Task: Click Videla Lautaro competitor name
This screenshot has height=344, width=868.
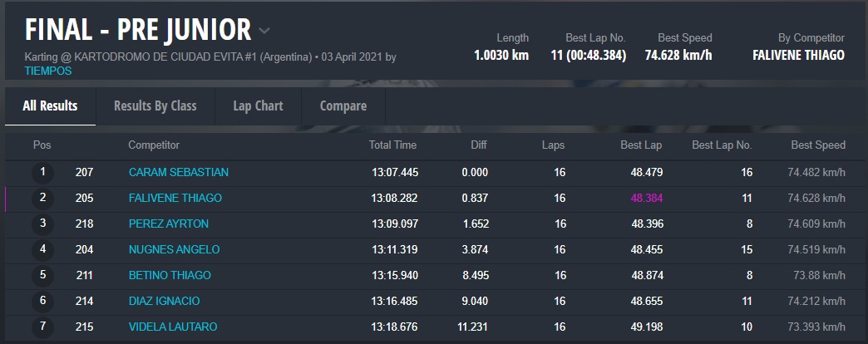Action: [173, 327]
